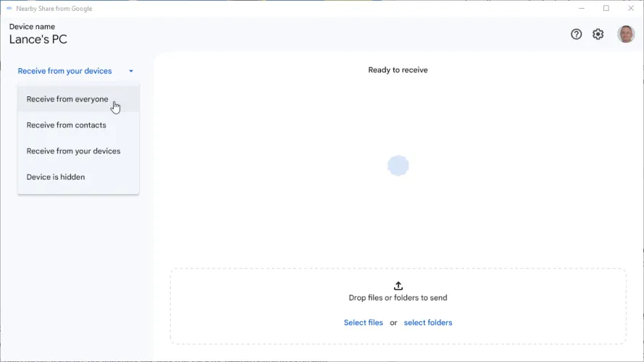Viewport: 644px width, 362px height.
Task: Collapse the blue visibility dropdown header text
Action: coord(64,71)
